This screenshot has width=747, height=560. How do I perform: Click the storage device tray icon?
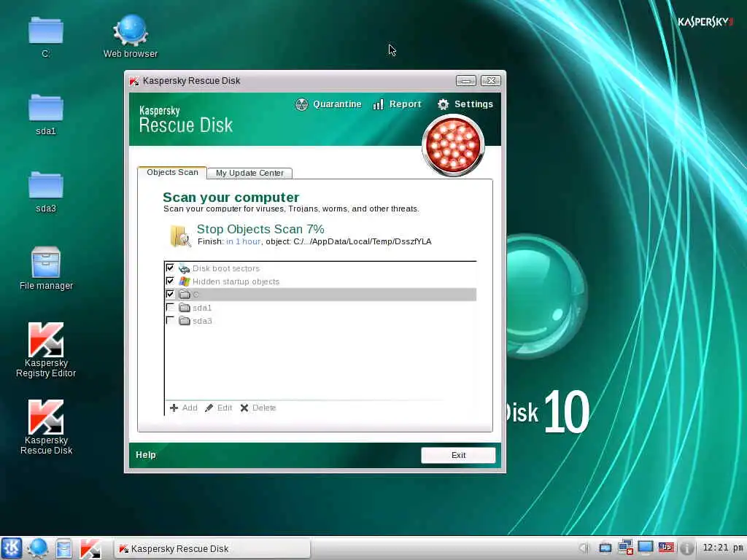pos(605,548)
